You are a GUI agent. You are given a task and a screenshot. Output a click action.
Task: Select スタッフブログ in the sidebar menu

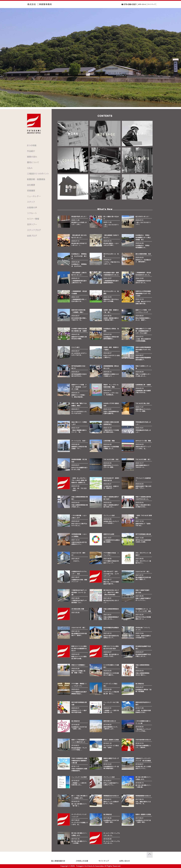[x=34, y=230]
